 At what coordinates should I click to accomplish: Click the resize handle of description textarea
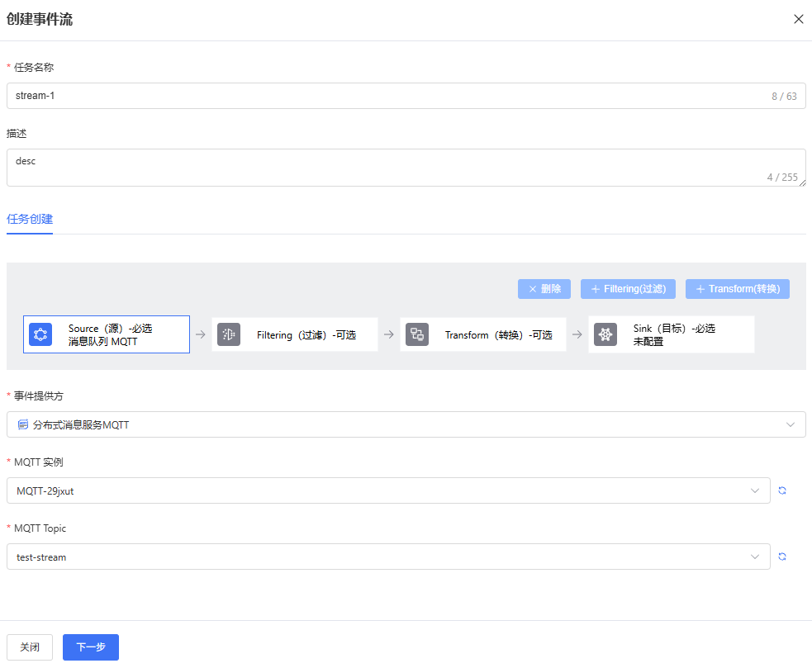[x=802, y=182]
